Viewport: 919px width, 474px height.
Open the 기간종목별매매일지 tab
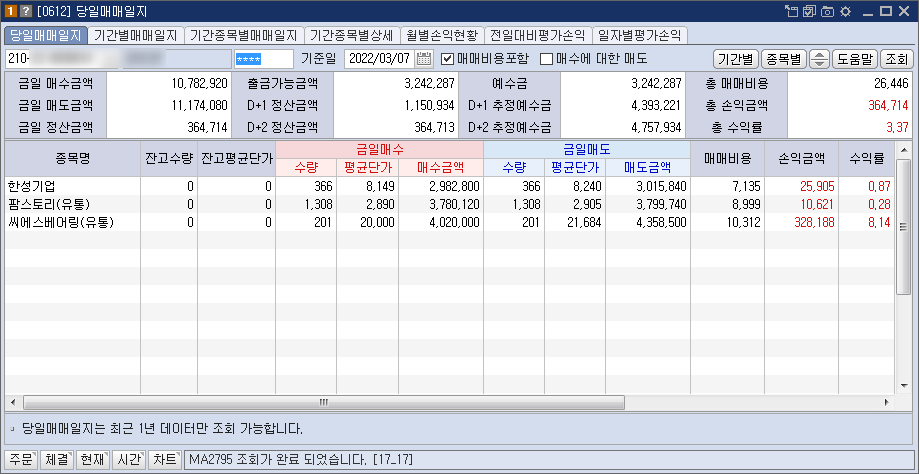click(244, 35)
